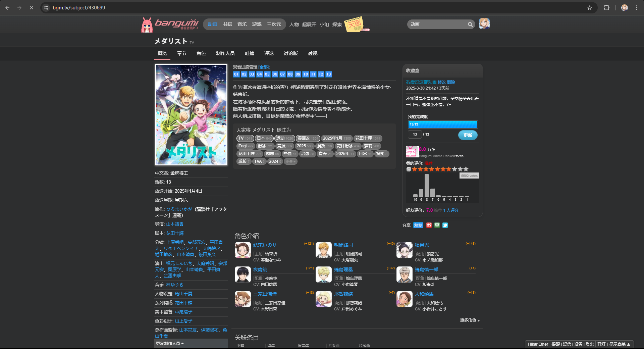Open the Chrome three-dot menu
644x349 pixels.
point(637,7)
